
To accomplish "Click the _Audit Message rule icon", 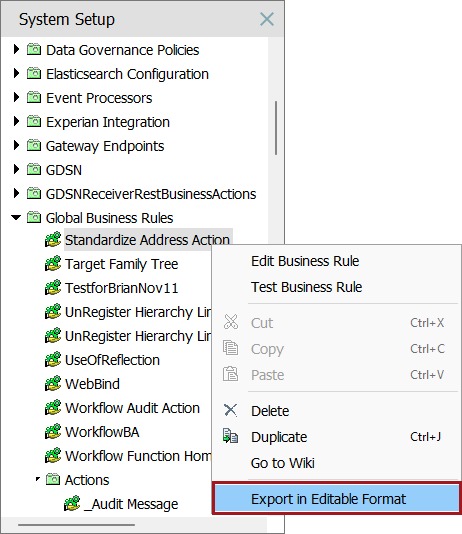I will [x=72, y=503].
